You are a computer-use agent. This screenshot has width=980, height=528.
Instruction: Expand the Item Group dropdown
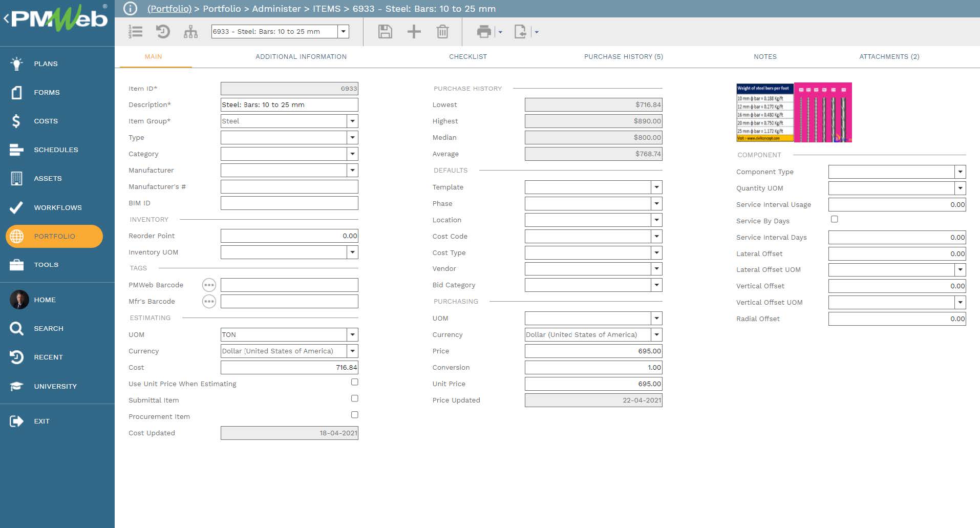point(352,121)
